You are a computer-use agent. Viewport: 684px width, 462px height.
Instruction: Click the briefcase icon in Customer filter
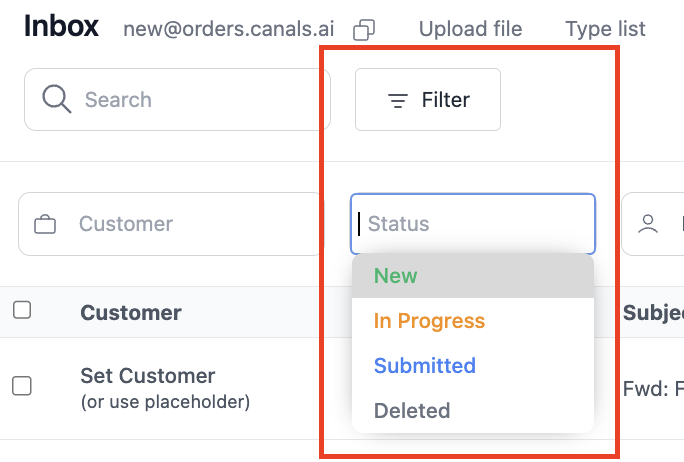tap(45, 224)
